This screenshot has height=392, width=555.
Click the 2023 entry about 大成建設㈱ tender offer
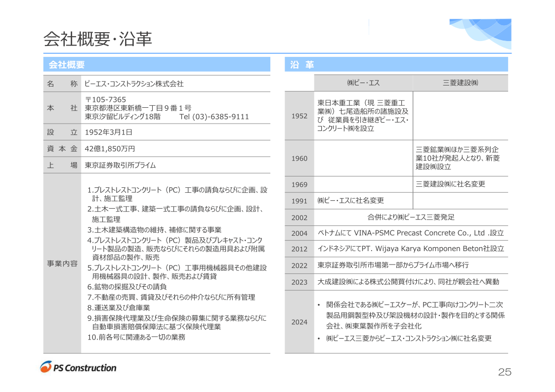coord(408,282)
